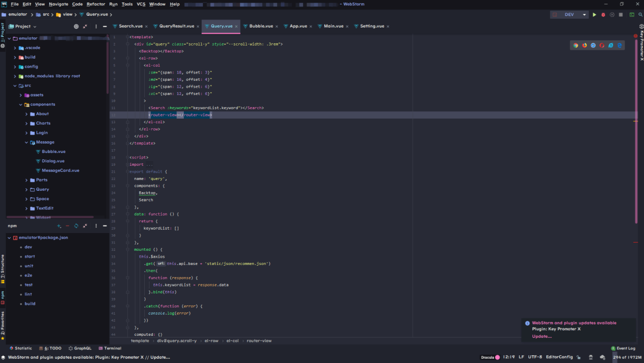Click the locate-current-file target icon in Project panel

point(76,26)
